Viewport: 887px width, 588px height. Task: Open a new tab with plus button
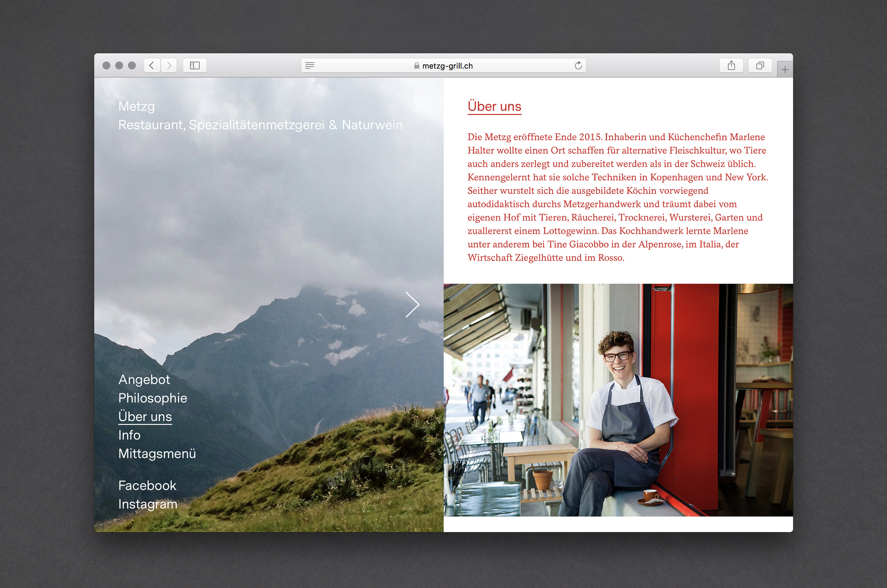coord(784,70)
